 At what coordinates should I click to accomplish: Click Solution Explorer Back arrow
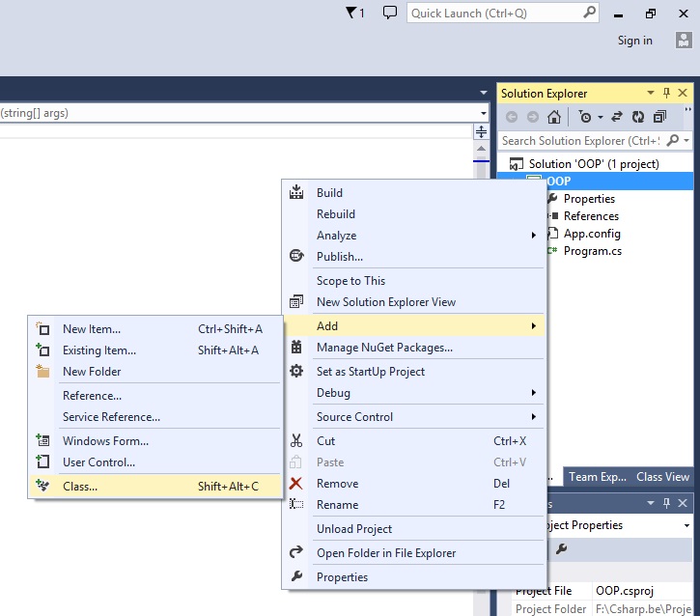pos(512,117)
